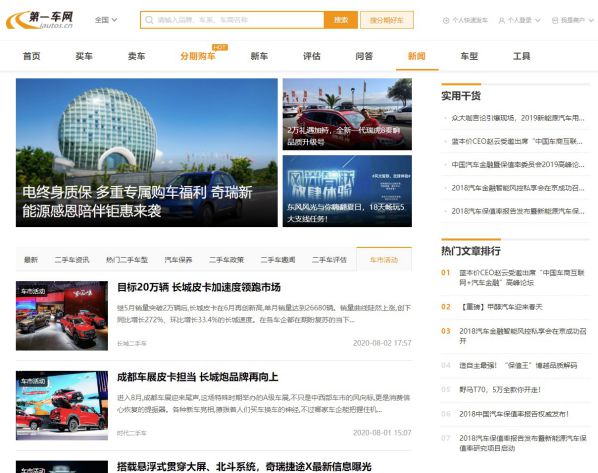Open rank 03 article 2018汽车金融智能风控

pyautogui.click(x=522, y=336)
